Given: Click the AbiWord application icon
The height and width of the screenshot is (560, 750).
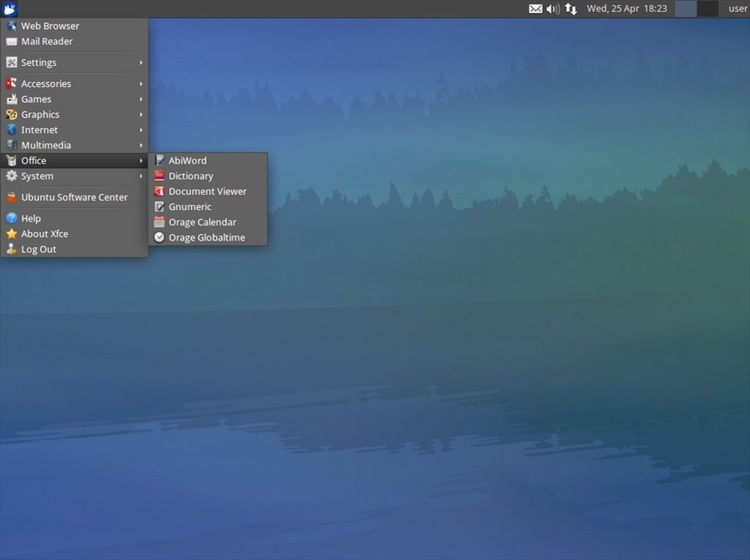Looking at the screenshot, I should [x=159, y=161].
